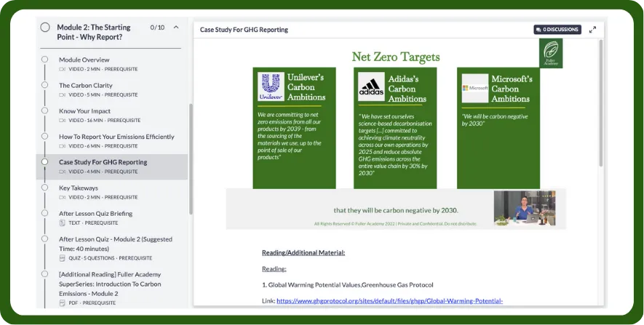The image size is (644, 325).
Task: Expand lesson to fullscreen with arrows icon
Action: click(x=592, y=30)
